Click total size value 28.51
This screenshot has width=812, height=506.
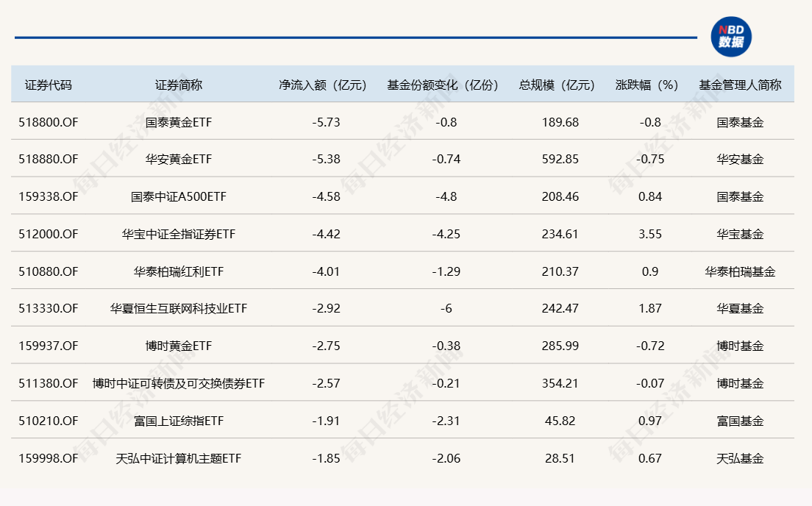tap(560, 458)
